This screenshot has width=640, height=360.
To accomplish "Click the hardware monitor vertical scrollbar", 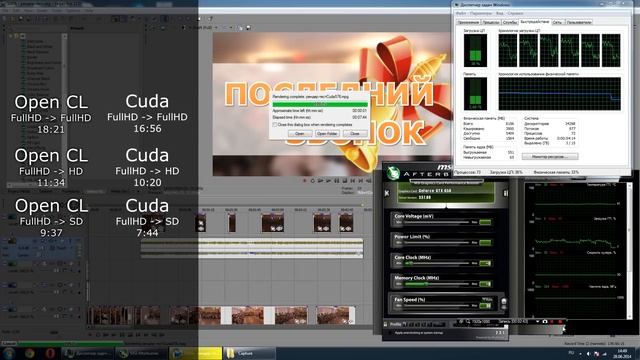I will pyautogui.click(x=629, y=251).
